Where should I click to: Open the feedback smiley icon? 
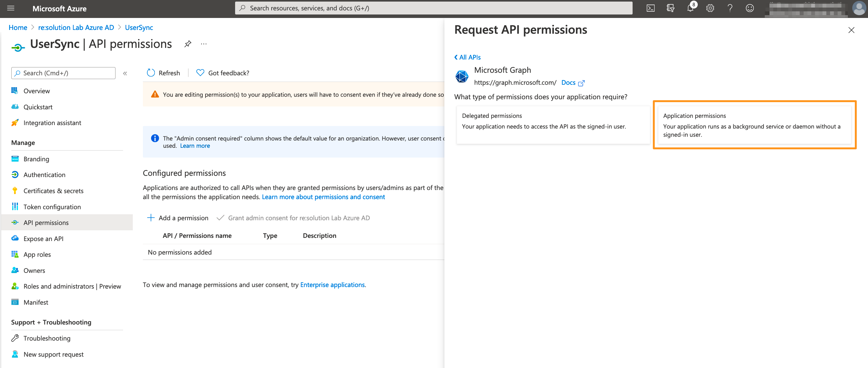(x=750, y=8)
